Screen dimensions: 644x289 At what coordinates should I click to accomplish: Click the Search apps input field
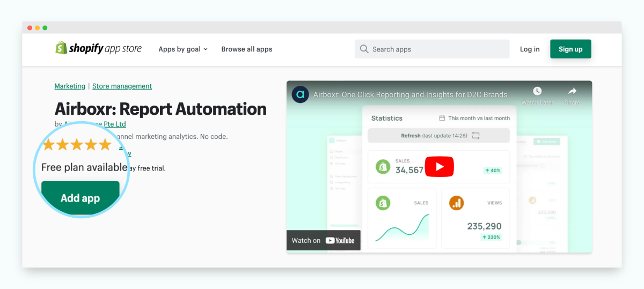pos(432,49)
